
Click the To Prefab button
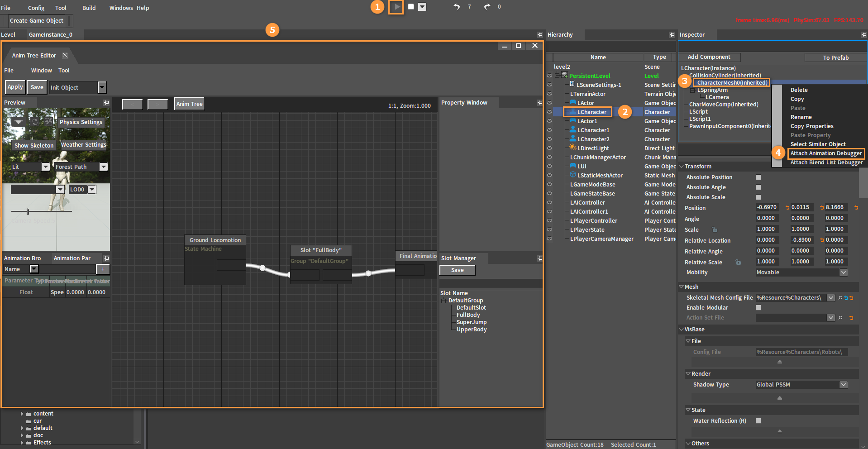(835, 57)
